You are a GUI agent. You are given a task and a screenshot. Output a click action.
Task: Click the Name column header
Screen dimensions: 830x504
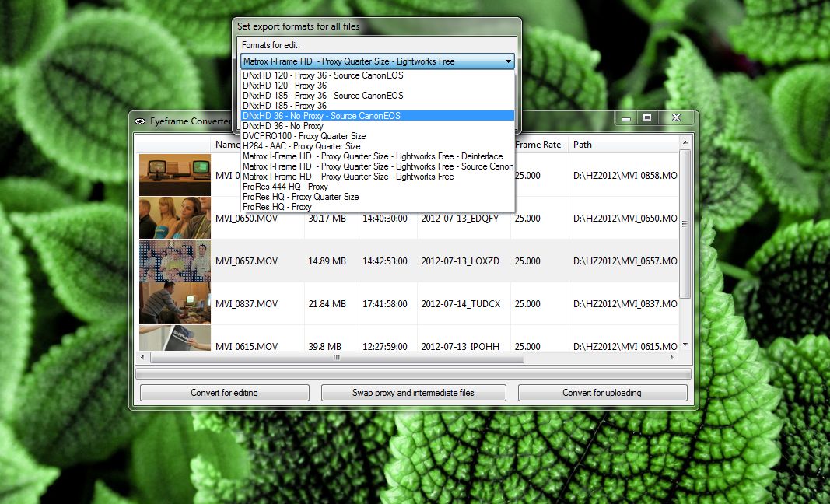click(228, 145)
